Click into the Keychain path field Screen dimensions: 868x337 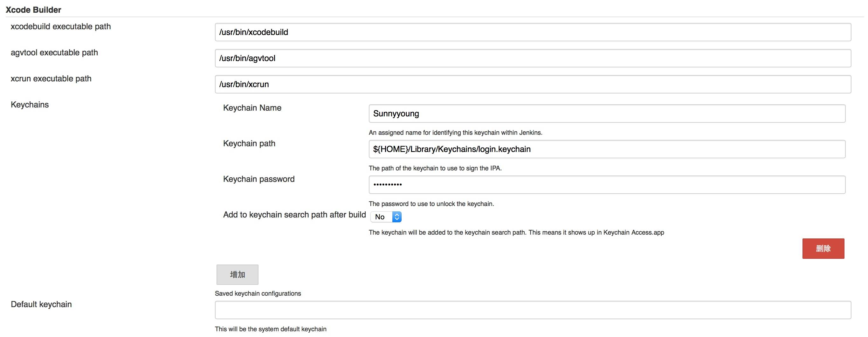tap(607, 149)
